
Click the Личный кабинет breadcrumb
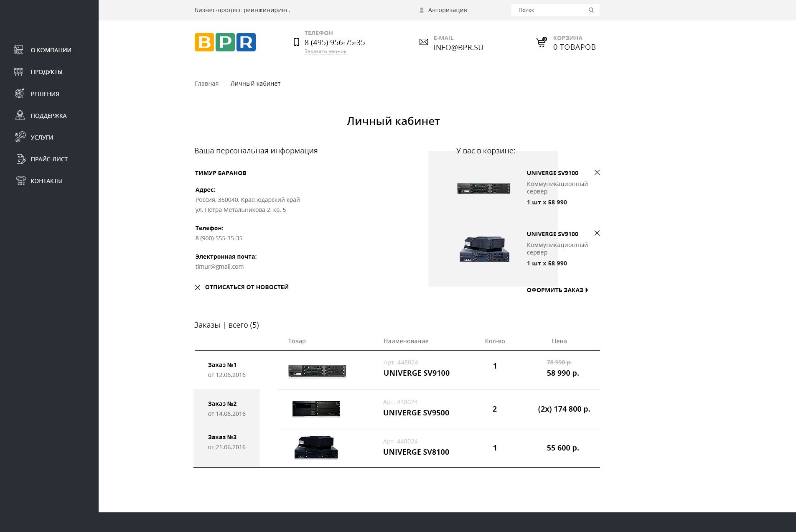(255, 84)
